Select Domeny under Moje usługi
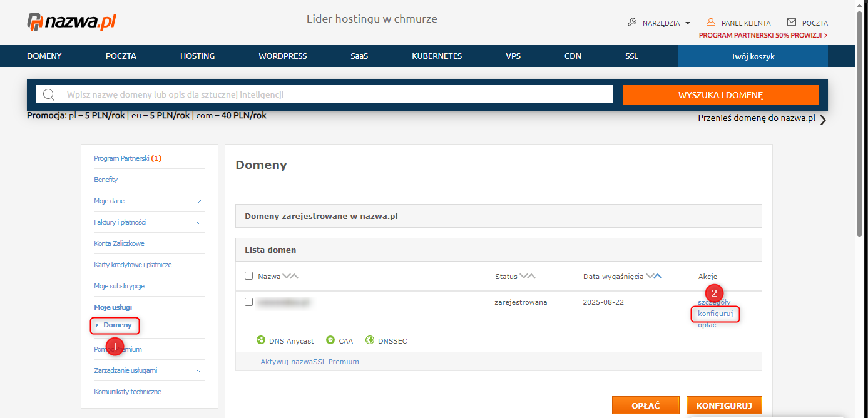The image size is (868, 418). pos(117,325)
